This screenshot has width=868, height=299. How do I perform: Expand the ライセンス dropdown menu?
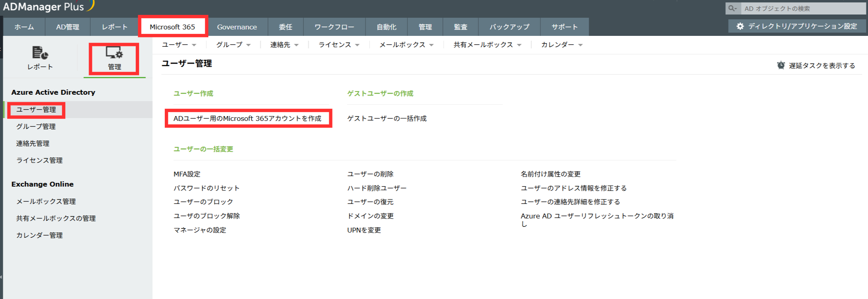pyautogui.click(x=339, y=45)
